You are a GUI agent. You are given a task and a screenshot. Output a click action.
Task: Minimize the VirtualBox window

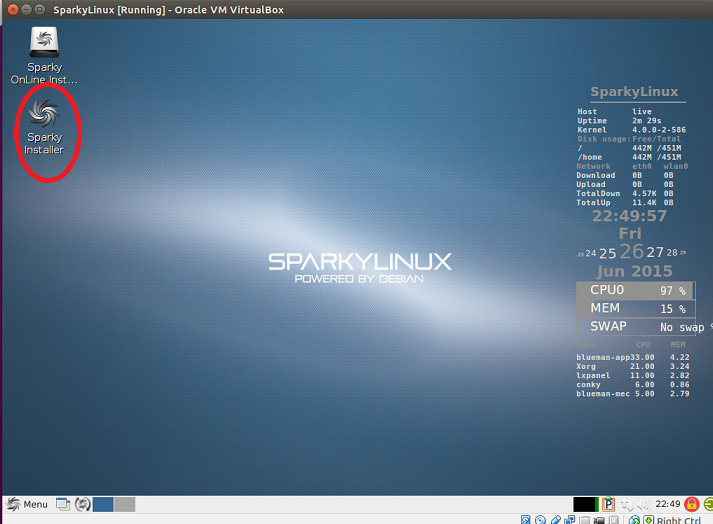pyautogui.click(x=26, y=9)
